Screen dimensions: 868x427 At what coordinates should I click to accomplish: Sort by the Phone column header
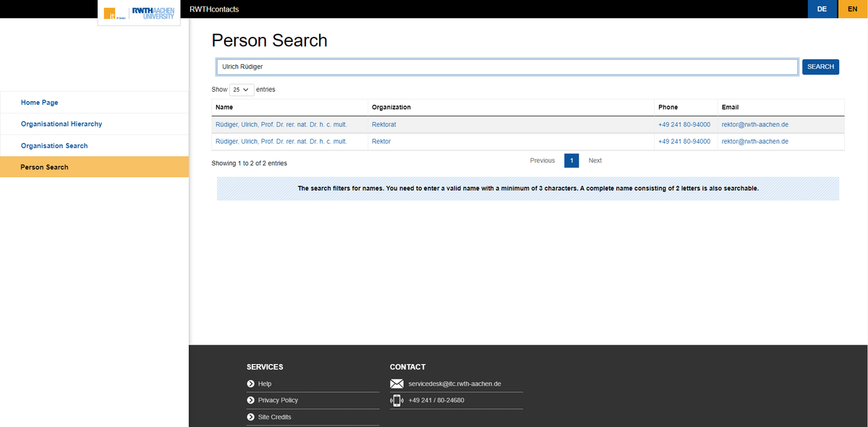tap(686, 108)
